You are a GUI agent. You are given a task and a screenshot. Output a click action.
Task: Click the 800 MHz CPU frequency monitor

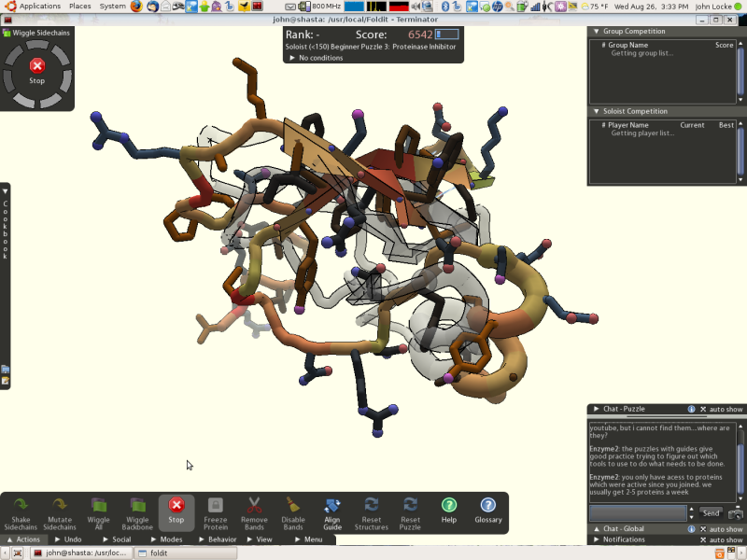[320, 7]
